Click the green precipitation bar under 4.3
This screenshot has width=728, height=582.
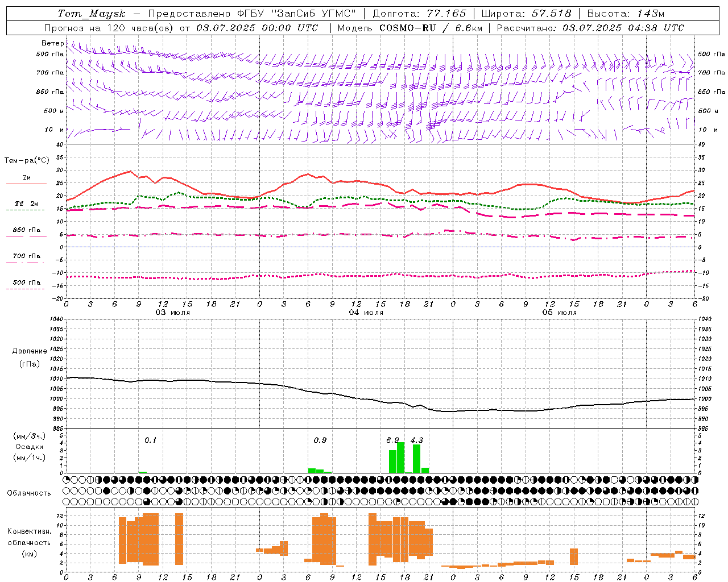pyautogui.click(x=417, y=459)
